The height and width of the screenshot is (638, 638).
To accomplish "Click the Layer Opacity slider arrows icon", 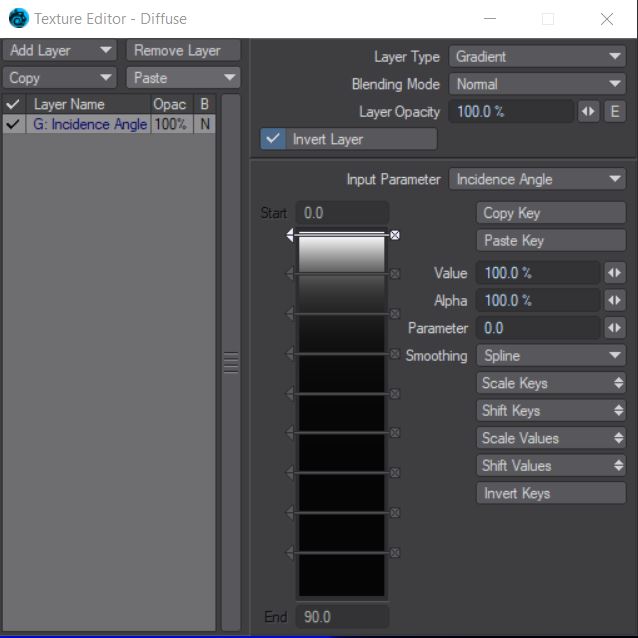I will (589, 112).
